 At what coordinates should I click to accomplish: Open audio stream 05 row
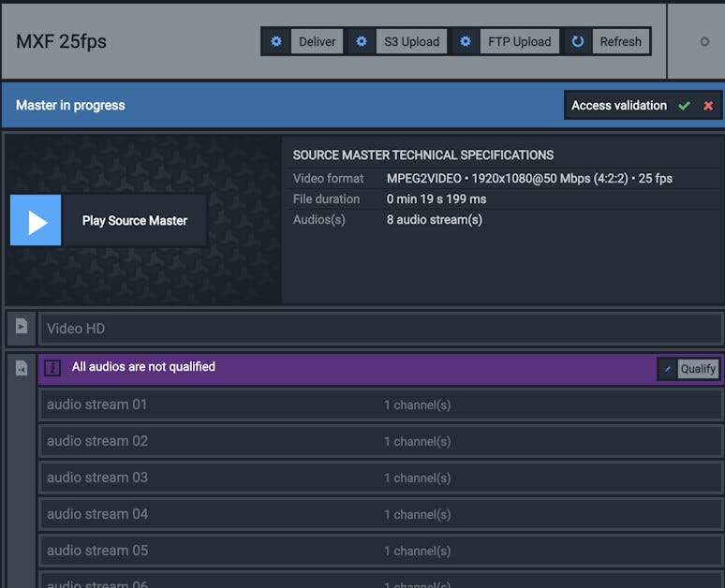(380, 551)
